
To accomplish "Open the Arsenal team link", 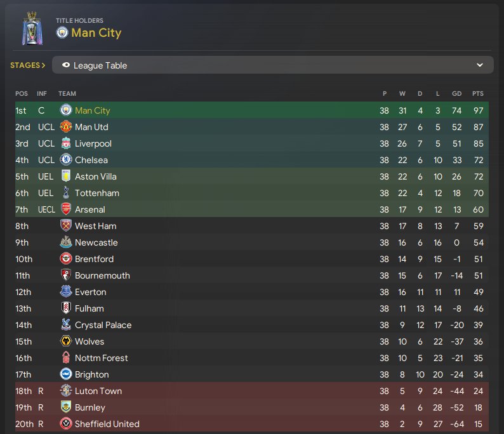I will pos(90,209).
